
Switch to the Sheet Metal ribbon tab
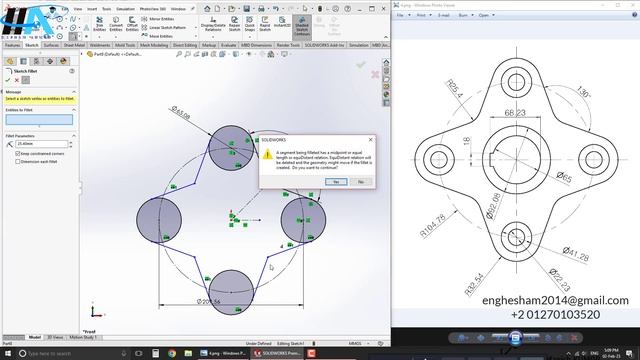[x=74, y=45]
